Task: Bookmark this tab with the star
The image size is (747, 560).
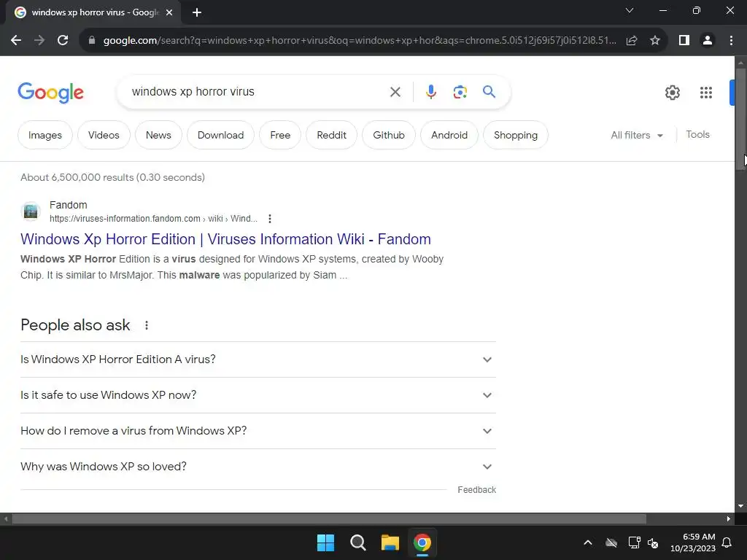Action: tap(655, 41)
